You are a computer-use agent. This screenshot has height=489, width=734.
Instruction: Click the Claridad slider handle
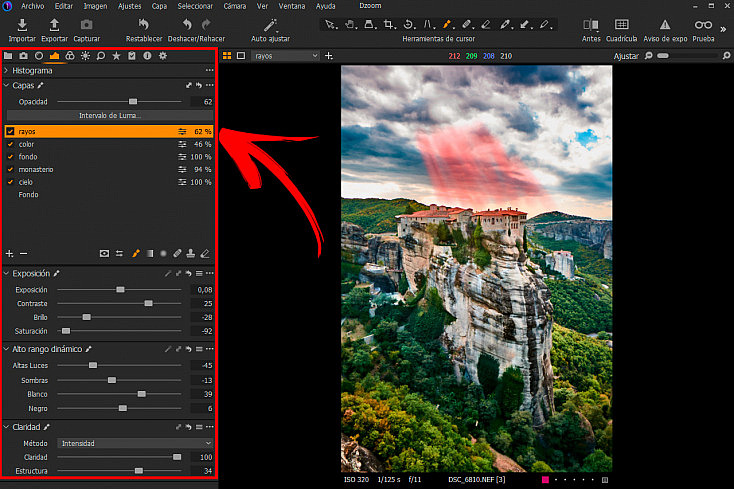(177, 457)
